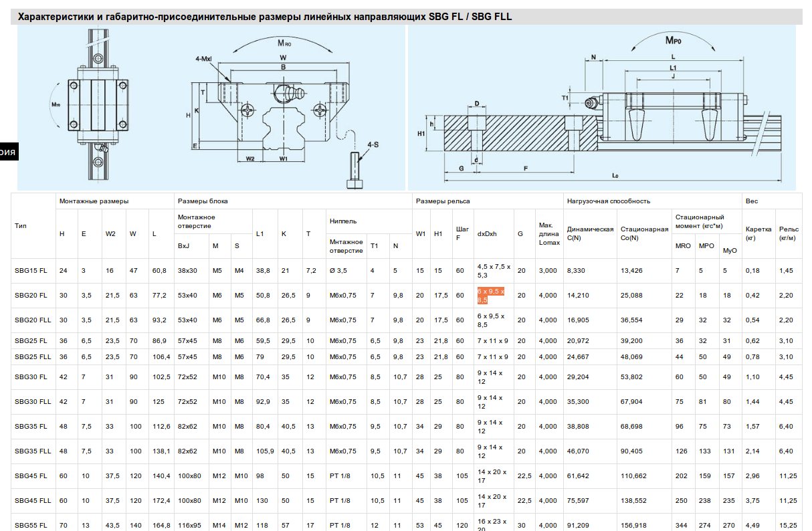
Task: Click the 'SBG35 FLL' row label
Action: click(33, 451)
